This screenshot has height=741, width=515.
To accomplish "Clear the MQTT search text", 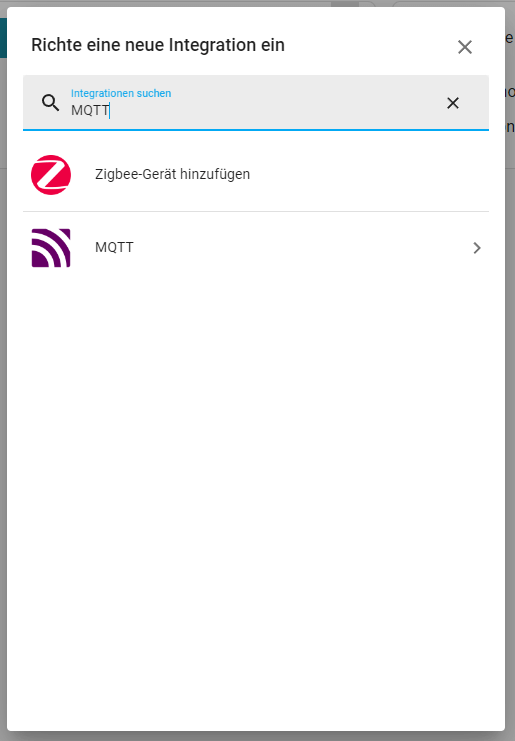I will tap(453, 103).
